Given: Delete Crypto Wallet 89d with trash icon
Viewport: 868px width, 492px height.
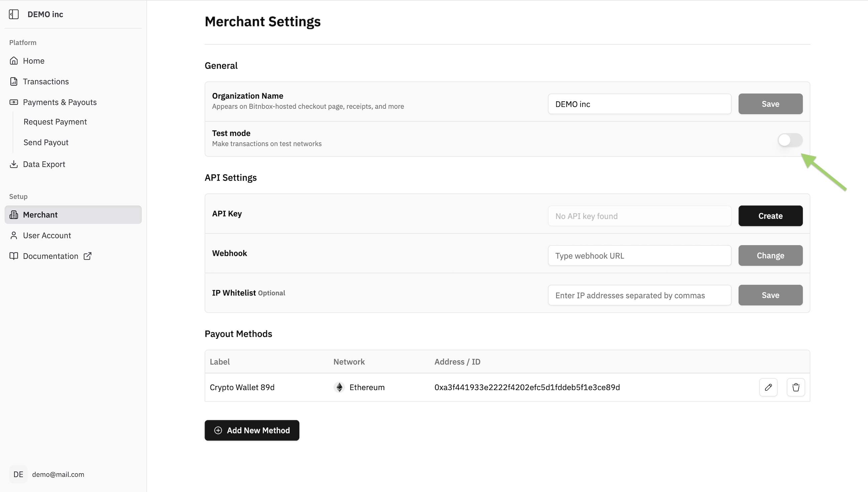Looking at the screenshot, I should coord(796,387).
